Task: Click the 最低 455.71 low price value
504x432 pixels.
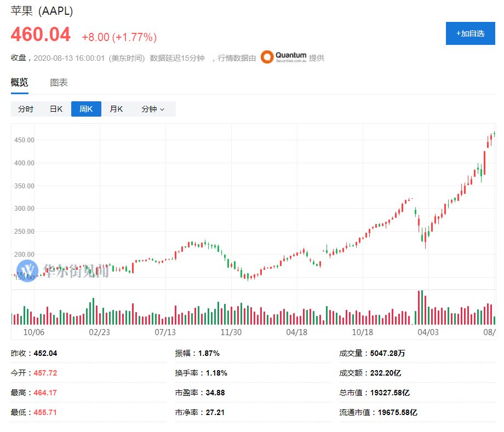Action: coord(45,412)
